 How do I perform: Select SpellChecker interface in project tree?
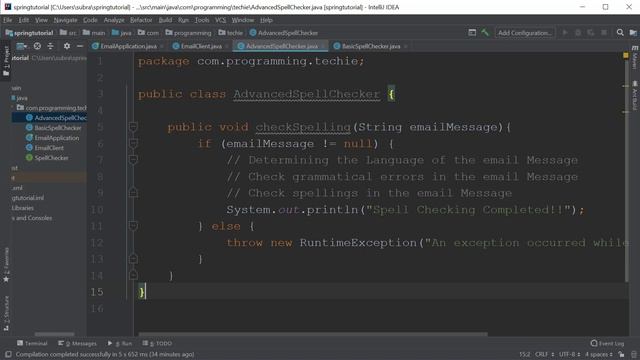(51, 158)
